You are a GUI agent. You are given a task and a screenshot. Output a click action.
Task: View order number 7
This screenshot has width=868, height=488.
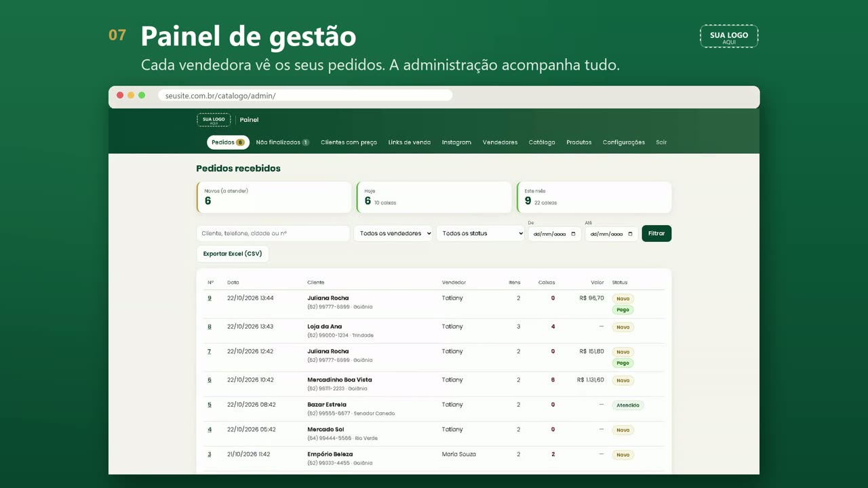pyautogui.click(x=210, y=351)
